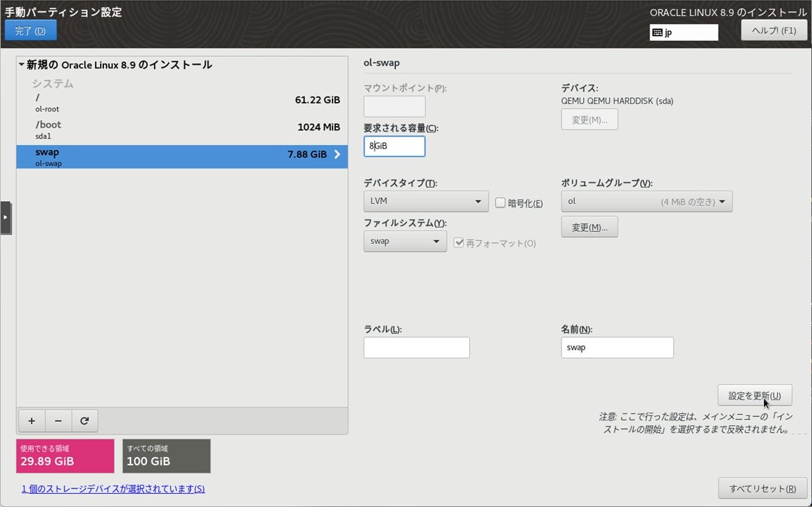Open the 1 個のストレージデバイスが選択されています link
Image resolution: width=812 pixels, height=507 pixels.
point(113,488)
